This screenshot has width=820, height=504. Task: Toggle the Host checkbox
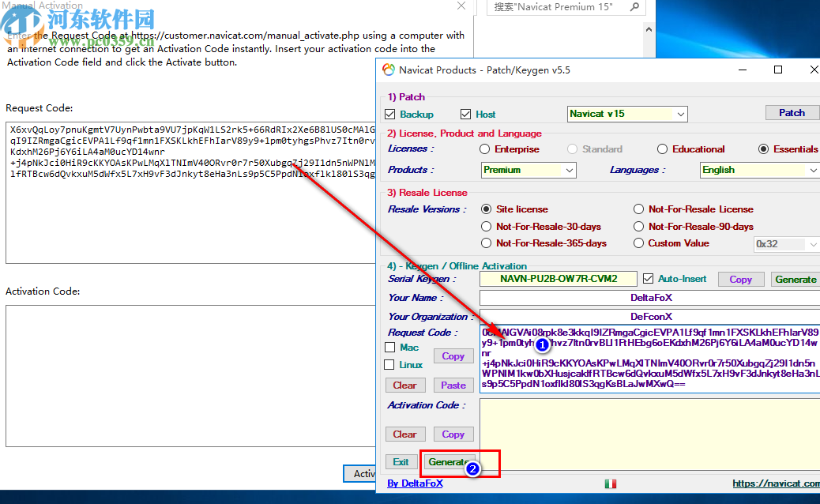tap(465, 114)
